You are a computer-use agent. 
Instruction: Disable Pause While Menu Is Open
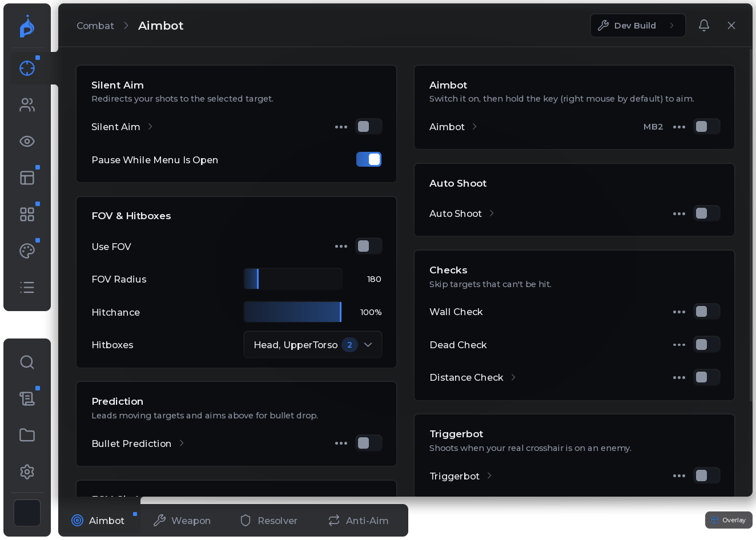point(369,159)
